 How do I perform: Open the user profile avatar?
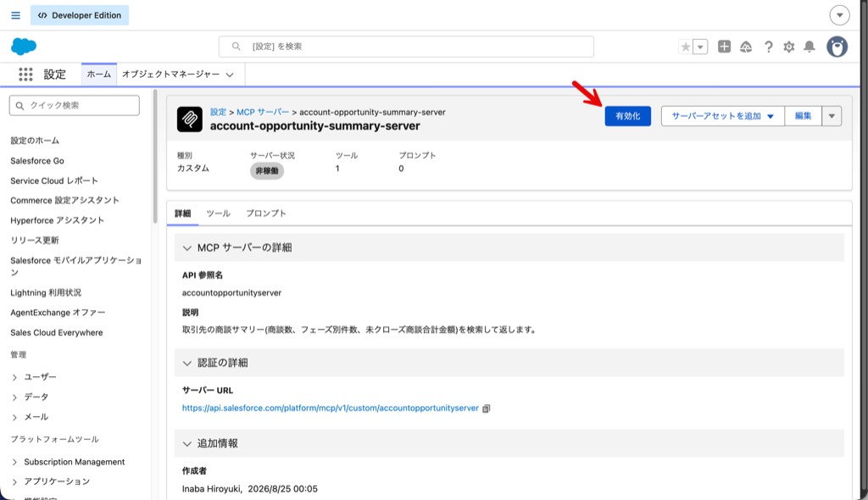pyautogui.click(x=837, y=47)
